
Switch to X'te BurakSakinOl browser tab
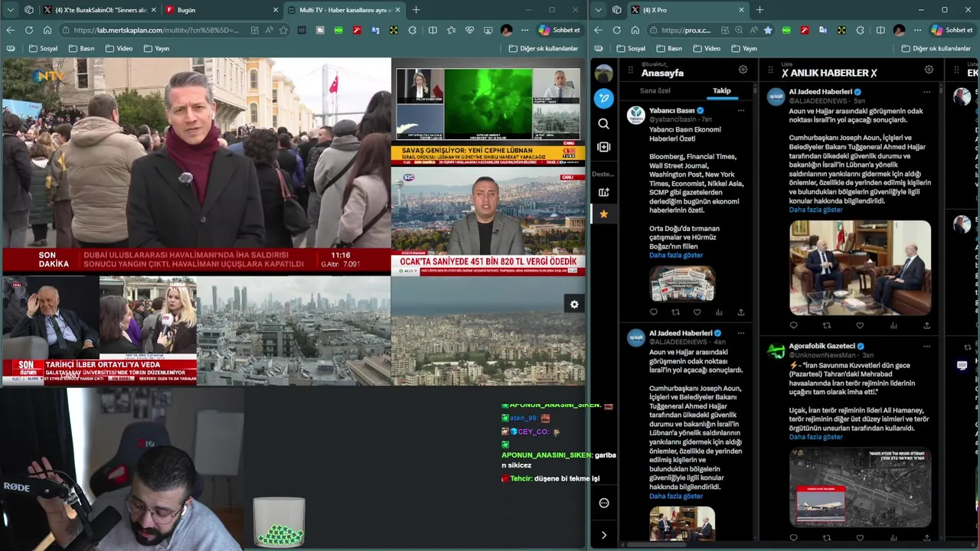(101, 10)
